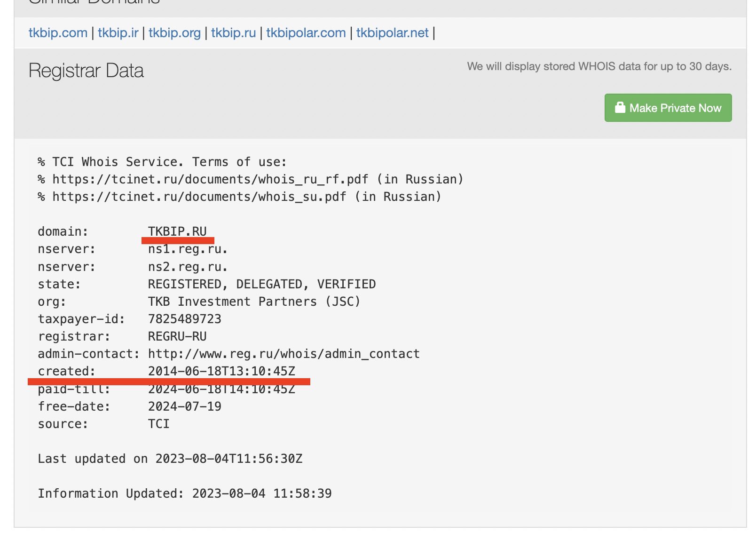756x540 pixels.
Task: Click the Last updated on timestamp line
Action: click(x=170, y=459)
